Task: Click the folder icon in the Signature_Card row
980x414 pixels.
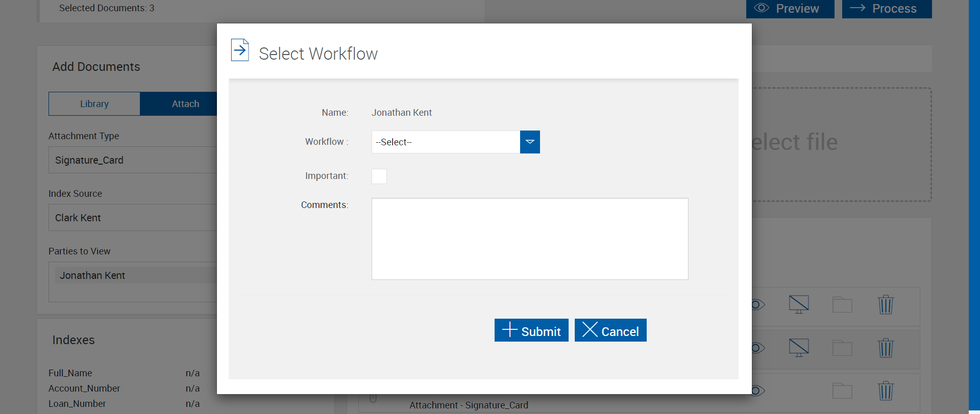Action: pos(842,391)
